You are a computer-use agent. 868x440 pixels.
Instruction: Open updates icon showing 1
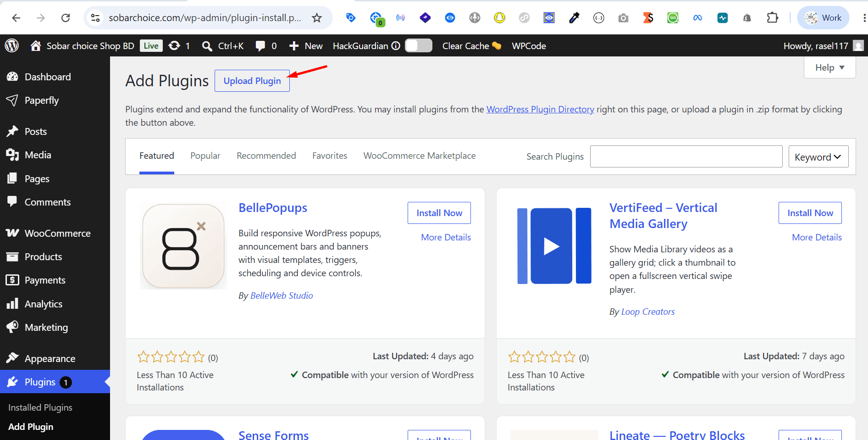point(179,46)
